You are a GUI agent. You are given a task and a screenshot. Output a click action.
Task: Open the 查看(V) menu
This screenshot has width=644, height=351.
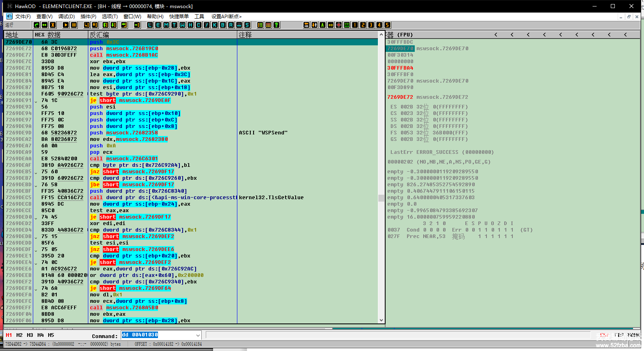(x=45, y=17)
